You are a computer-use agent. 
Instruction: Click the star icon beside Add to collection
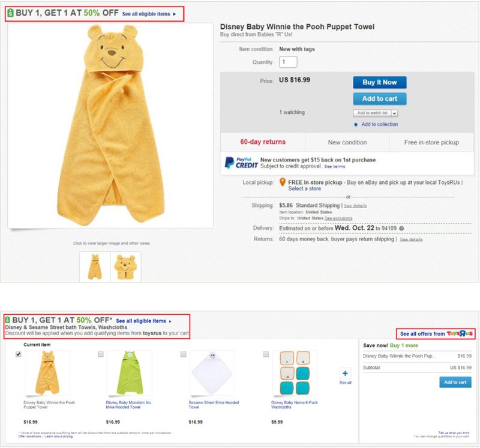(x=356, y=125)
